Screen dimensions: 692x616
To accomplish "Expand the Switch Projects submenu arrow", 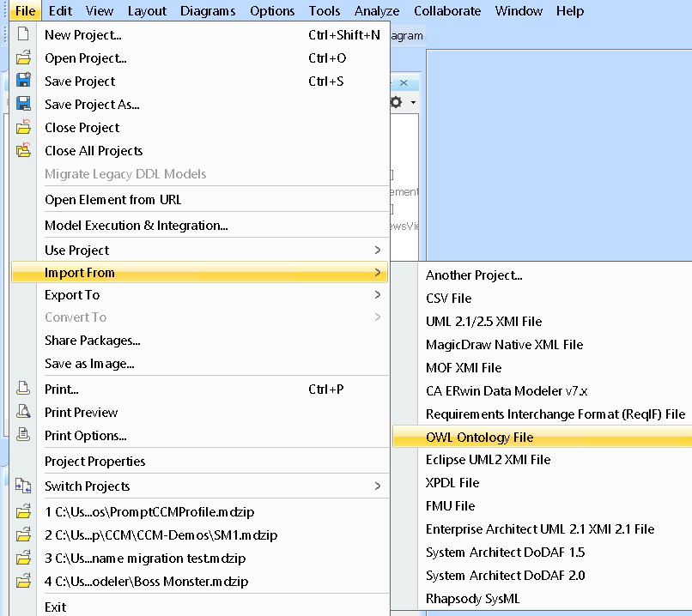I will [x=378, y=486].
